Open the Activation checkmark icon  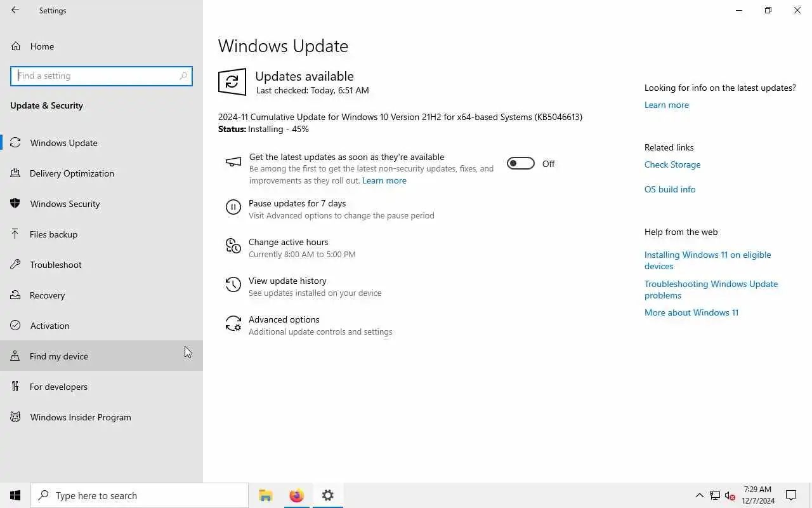(16, 326)
